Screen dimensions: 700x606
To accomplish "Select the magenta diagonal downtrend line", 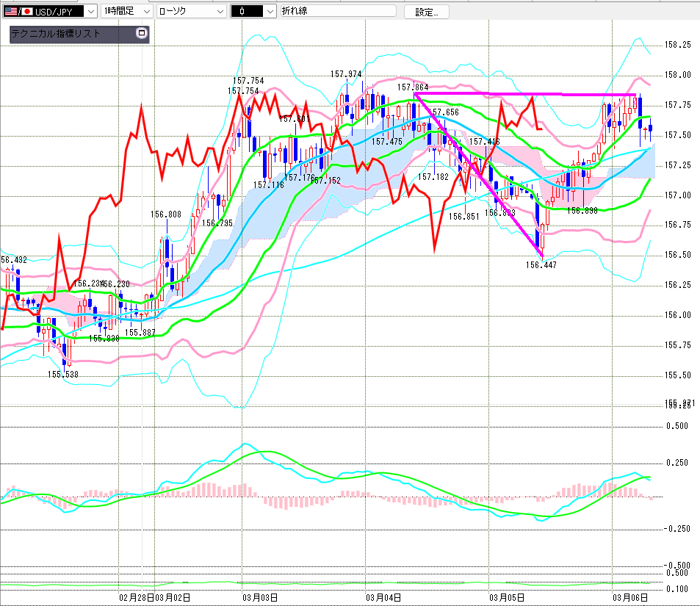I will [x=477, y=173].
